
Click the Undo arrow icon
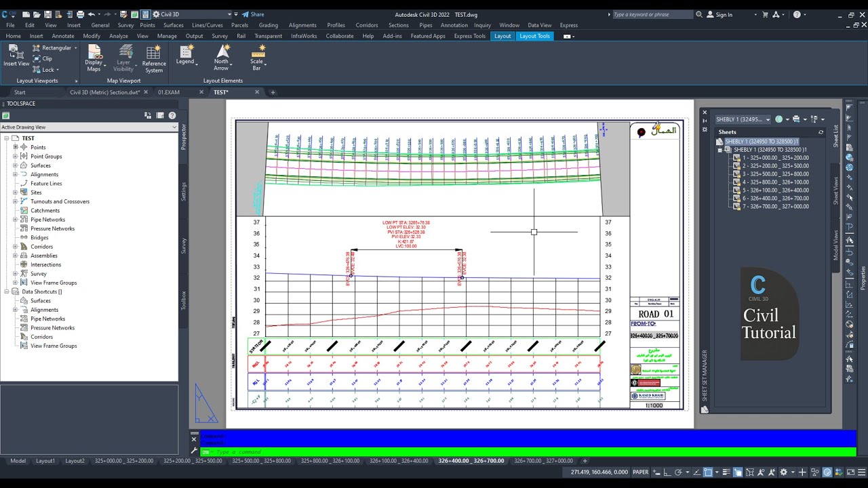(x=92, y=14)
